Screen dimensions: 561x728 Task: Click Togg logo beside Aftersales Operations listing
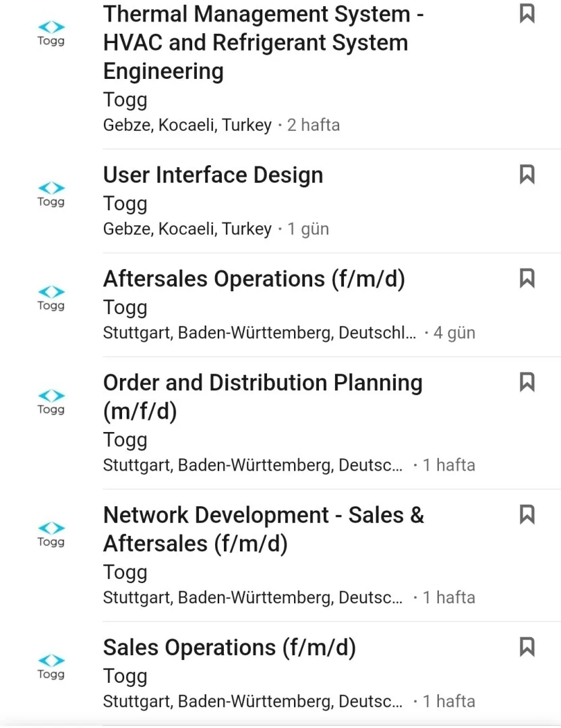(51, 297)
